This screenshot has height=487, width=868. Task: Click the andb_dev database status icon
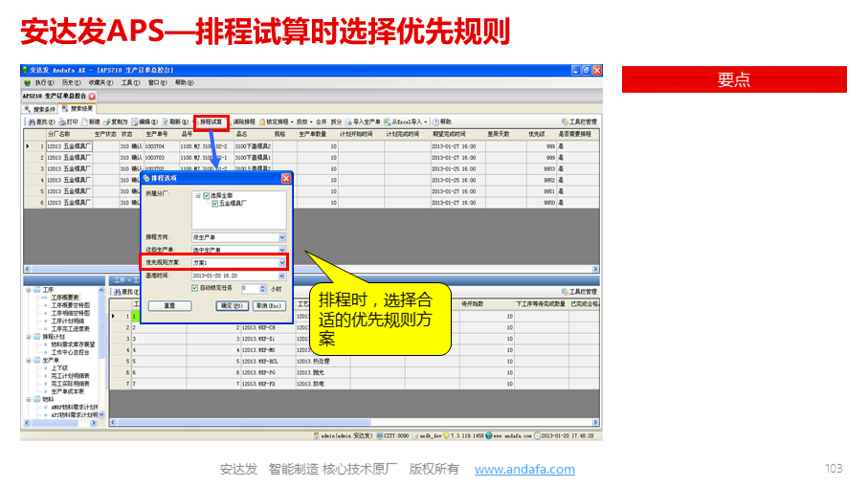415,436
